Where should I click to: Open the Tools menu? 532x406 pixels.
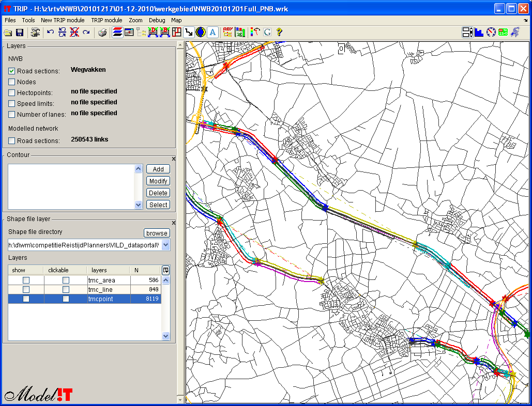click(28, 20)
